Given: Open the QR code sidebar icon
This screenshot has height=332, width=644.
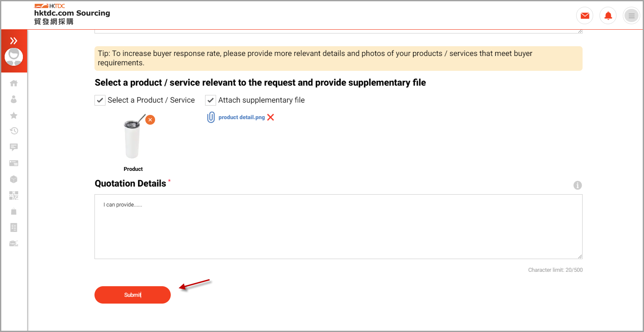Looking at the screenshot, I should click(x=14, y=195).
